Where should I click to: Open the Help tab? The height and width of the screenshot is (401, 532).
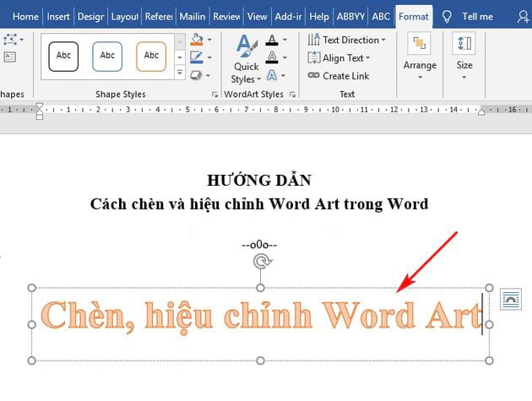pos(319,17)
